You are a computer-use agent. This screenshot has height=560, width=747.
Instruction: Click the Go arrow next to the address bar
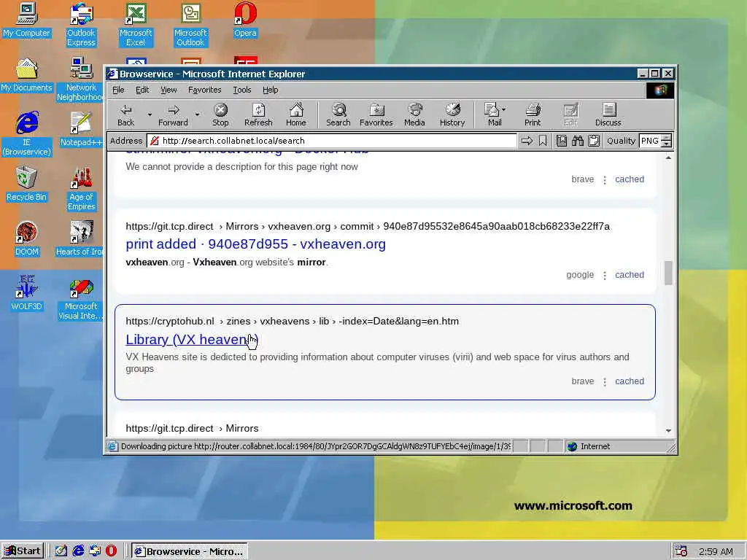527,141
